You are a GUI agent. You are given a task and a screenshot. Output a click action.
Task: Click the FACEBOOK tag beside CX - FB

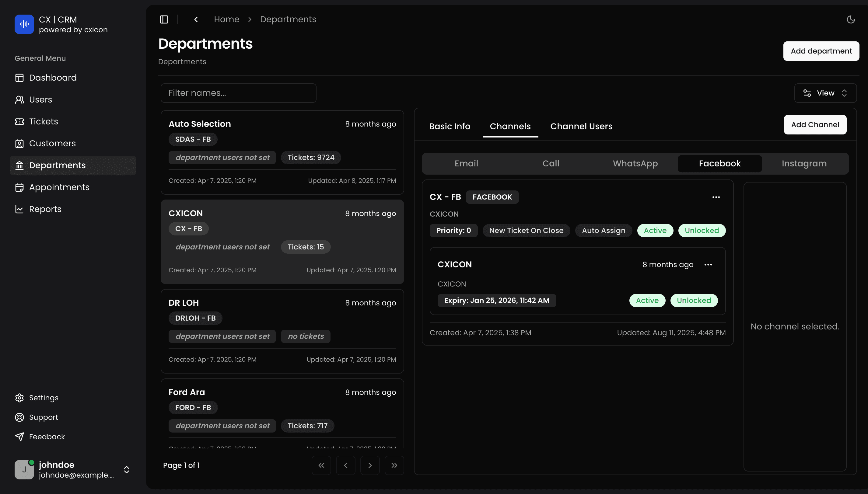[492, 197]
